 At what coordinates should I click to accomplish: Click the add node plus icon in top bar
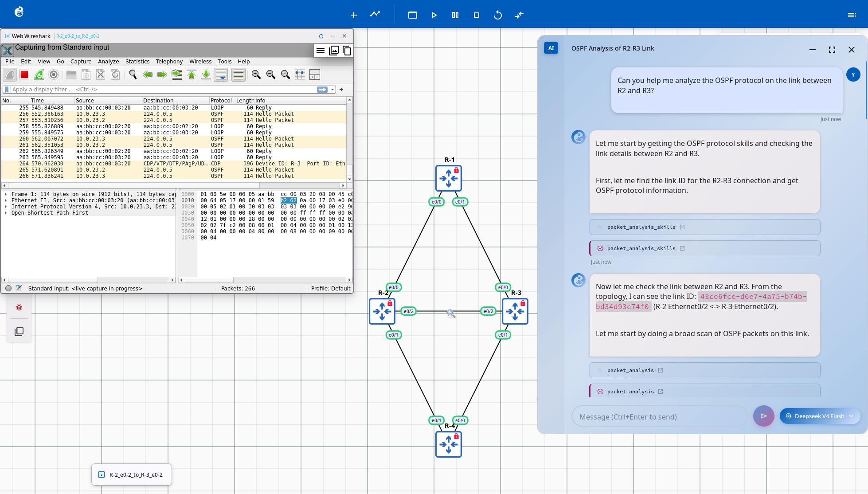[353, 15]
